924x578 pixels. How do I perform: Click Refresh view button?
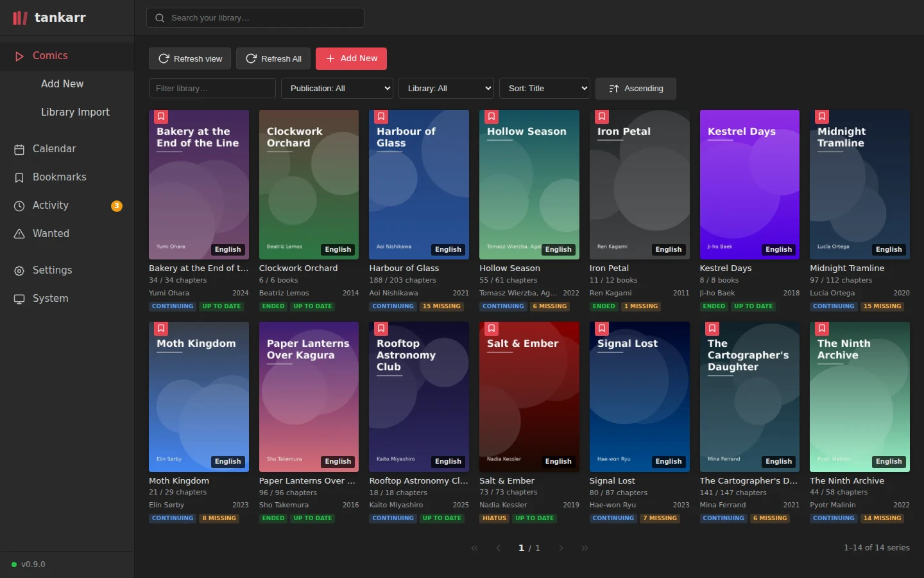190,58
